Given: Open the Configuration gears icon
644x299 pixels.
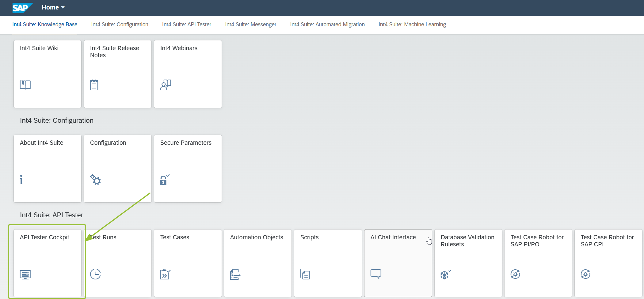Looking at the screenshot, I should click(95, 180).
